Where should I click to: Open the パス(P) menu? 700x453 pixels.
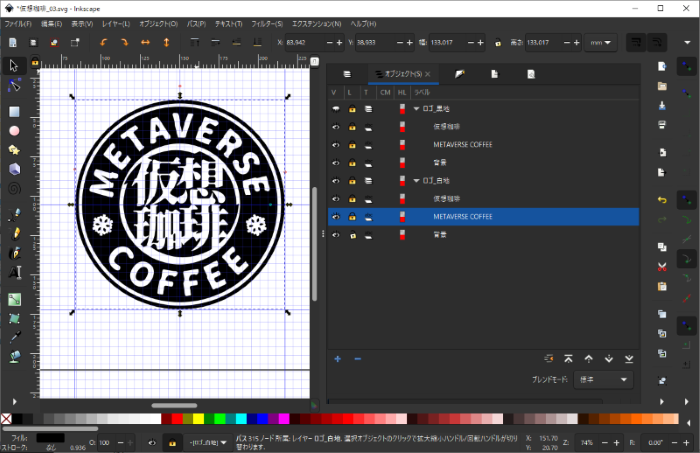tap(196, 24)
